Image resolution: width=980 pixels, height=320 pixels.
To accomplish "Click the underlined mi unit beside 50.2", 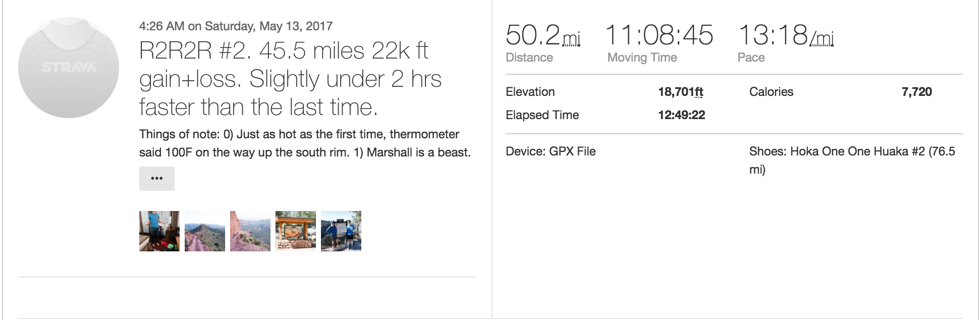I will 571,38.
